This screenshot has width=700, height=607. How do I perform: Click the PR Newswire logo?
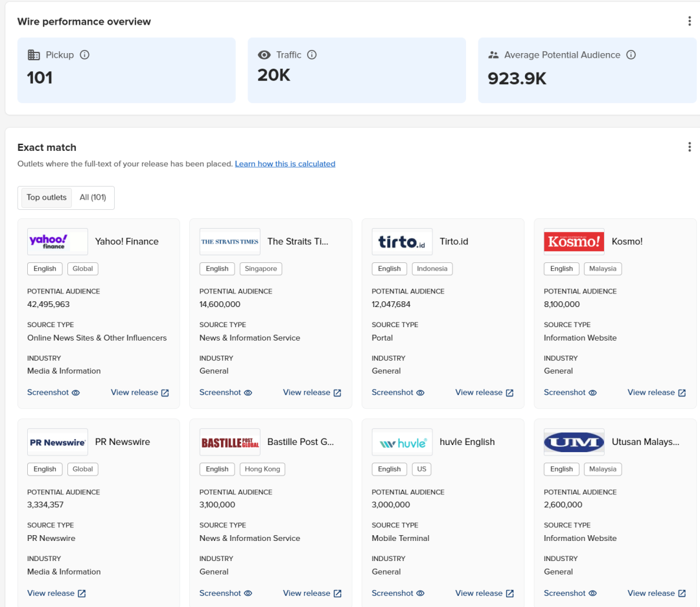click(58, 442)
